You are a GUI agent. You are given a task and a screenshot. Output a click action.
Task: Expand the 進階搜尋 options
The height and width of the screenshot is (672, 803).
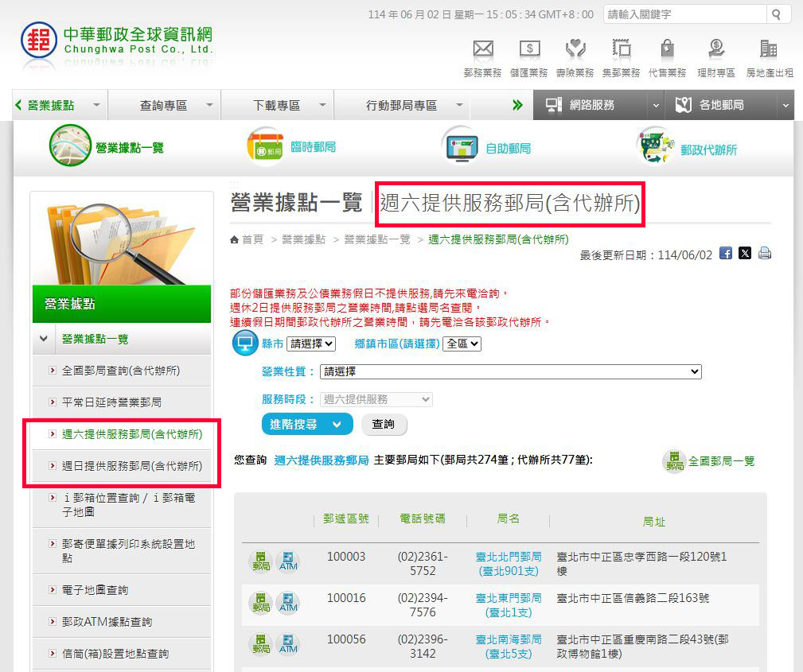(306, 425)
